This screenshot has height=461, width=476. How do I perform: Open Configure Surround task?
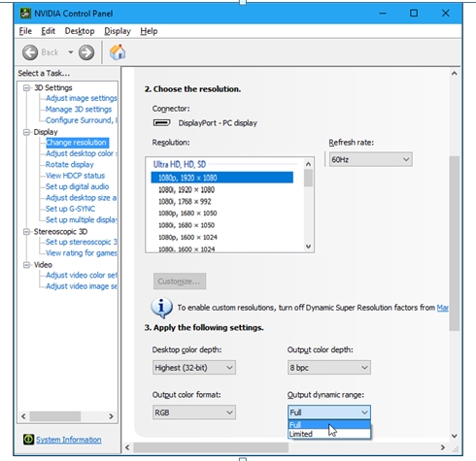click(x=82, y=120)
